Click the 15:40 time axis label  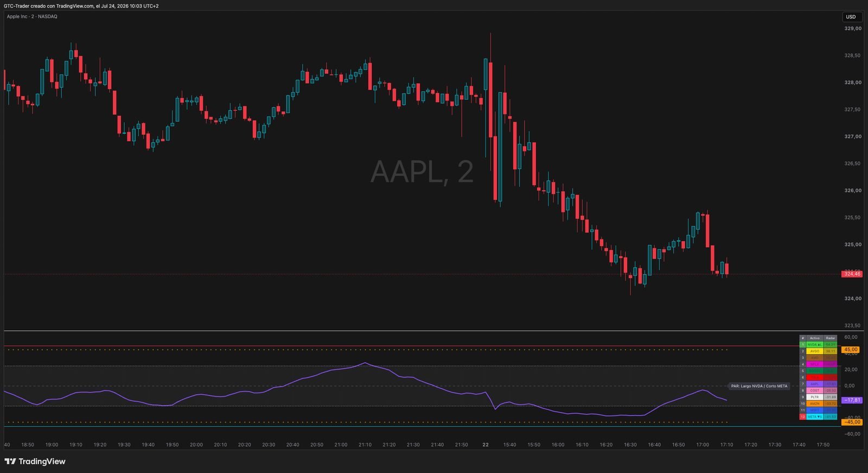(510, 445)
